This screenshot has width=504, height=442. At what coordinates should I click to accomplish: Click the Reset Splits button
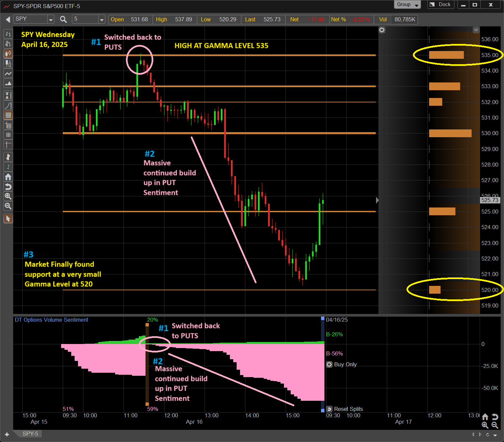[x=345, y=409]
